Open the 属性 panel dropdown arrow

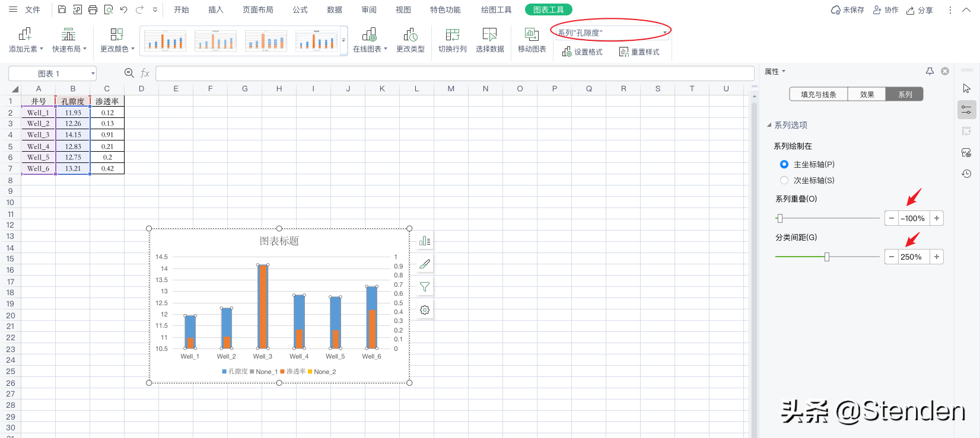coord(784,71)
